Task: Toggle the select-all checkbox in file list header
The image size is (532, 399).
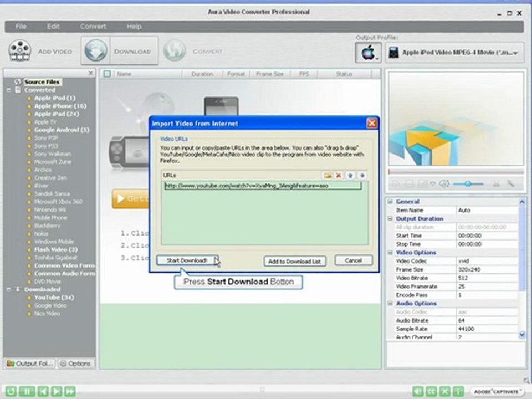Action: click(x=107, y=74)
